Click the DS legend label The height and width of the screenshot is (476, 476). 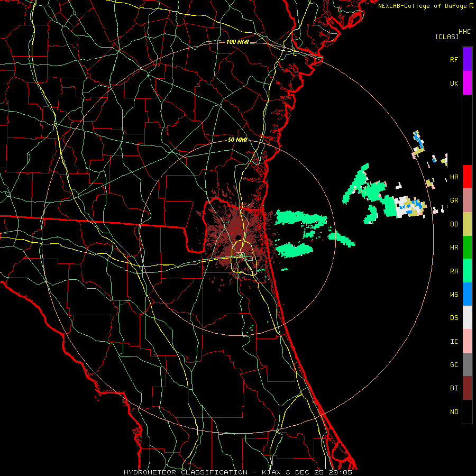454,318
